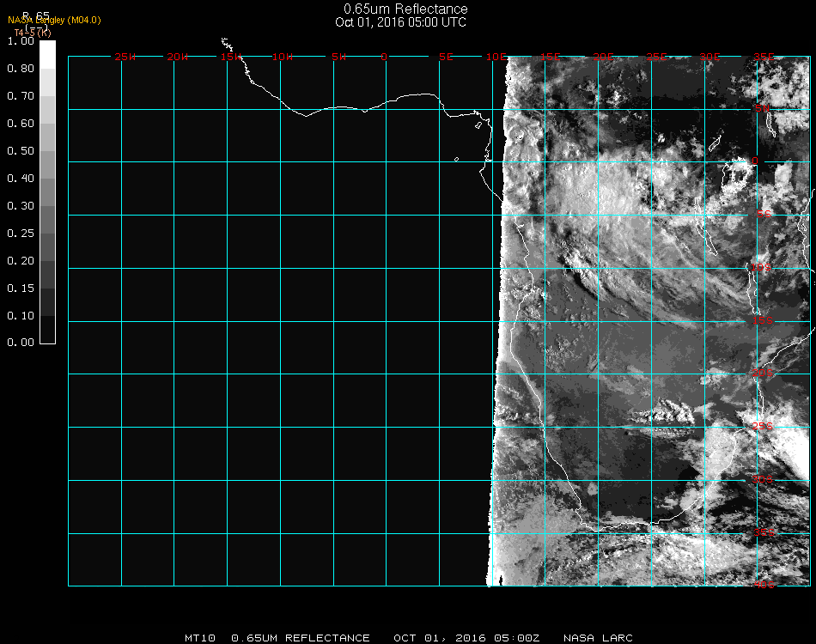
Task: Select the 30S latitude label
Action: pos(763,479)
